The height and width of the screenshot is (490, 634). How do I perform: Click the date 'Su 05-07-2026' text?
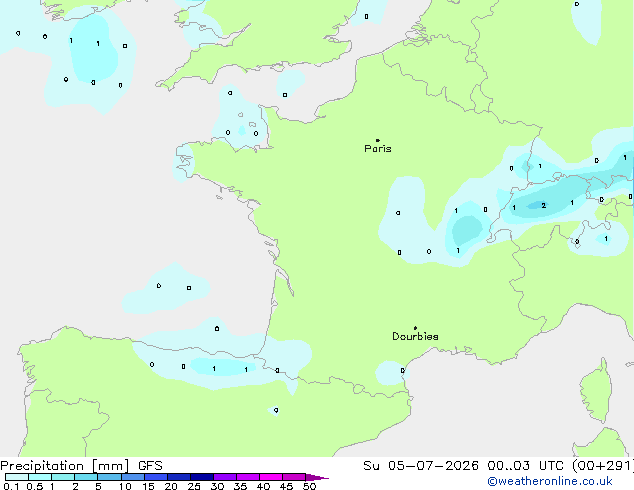tap(421, 466)
